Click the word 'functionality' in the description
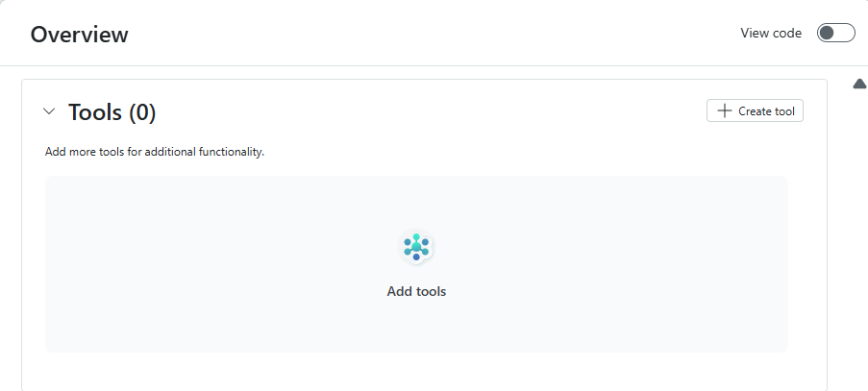Image resolution: width=868 pixels, height=391 pixels. pos(231,152)
